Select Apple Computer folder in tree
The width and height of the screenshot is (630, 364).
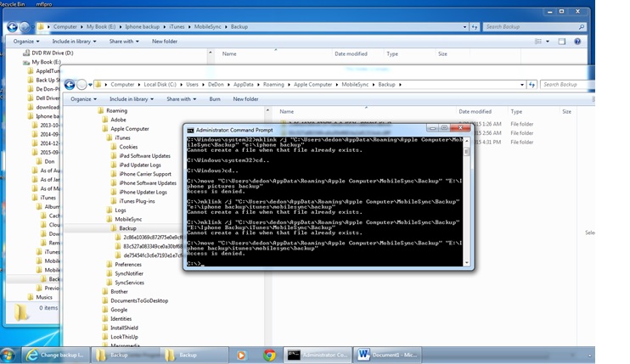pyautogui.click(x=129, y=129)
